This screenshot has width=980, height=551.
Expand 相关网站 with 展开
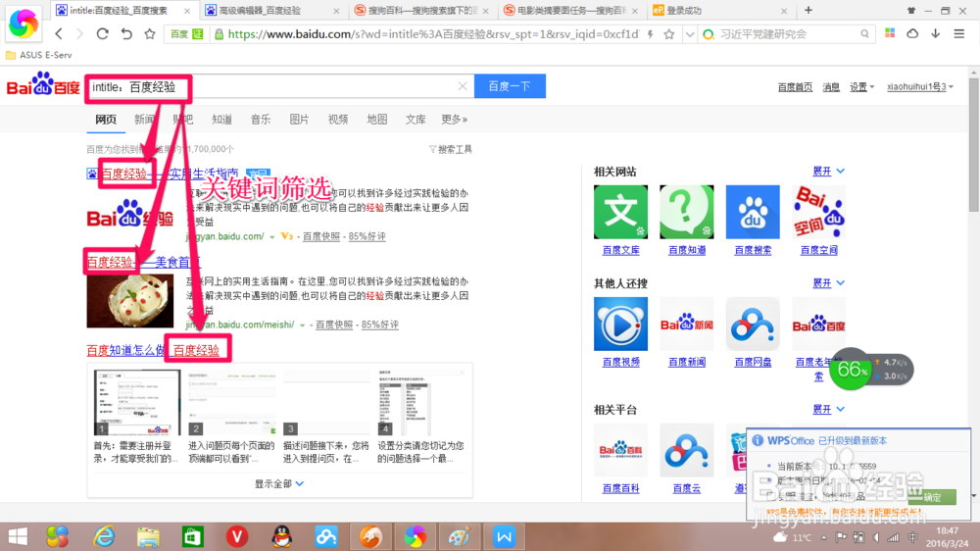tap(828, 171)
